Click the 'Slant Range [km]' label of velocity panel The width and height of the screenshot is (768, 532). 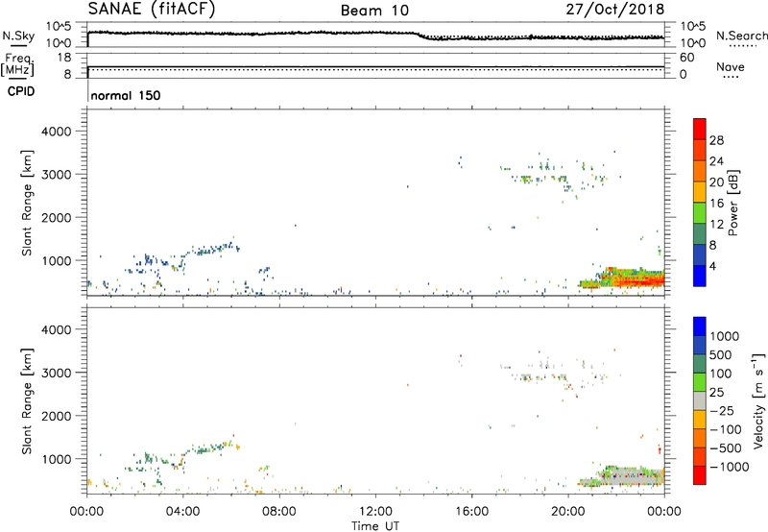27,401
